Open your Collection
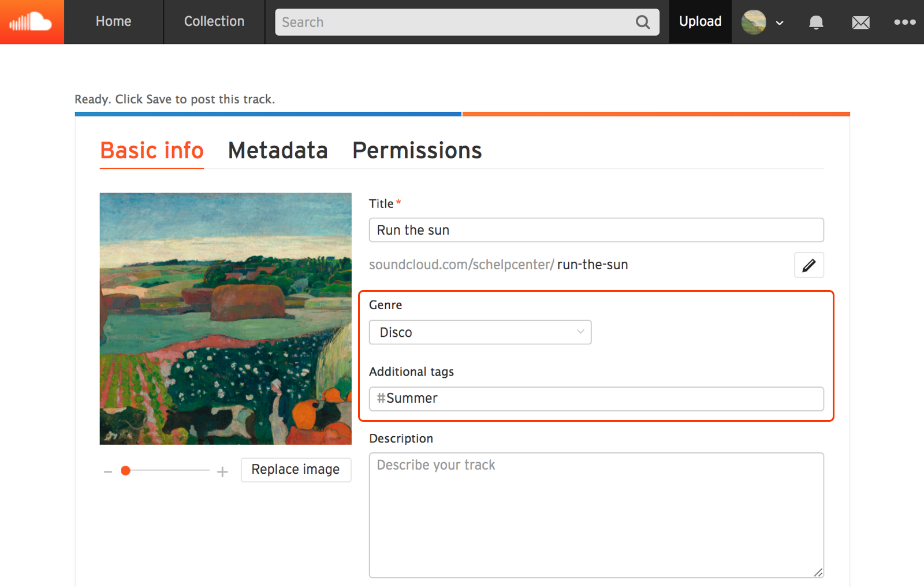The width and height of the screenshot is (924, 587). [x=214, y=21]
